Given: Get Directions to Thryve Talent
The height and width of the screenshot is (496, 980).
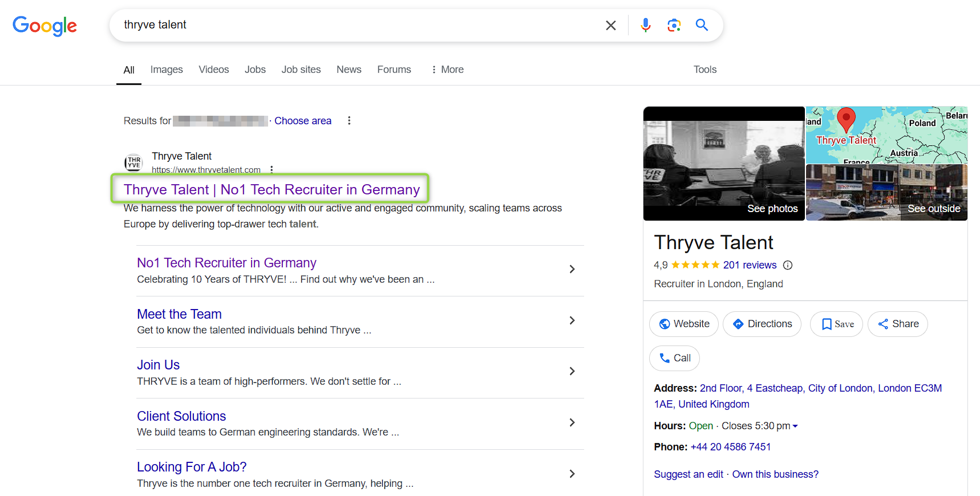Looking at the screenshot, I should [762, 324].
